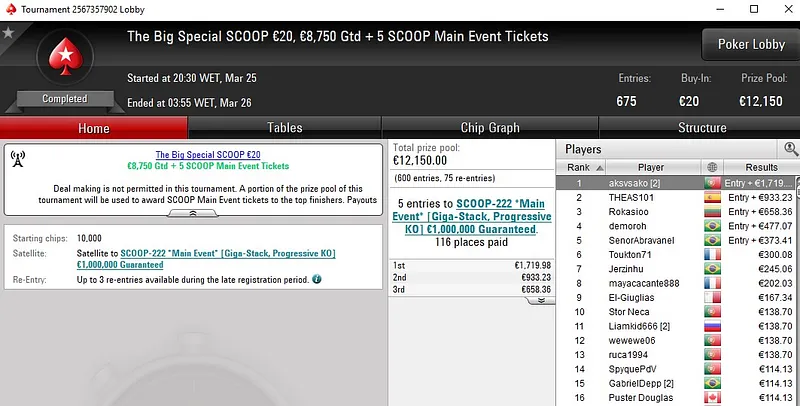Go to the Structure tab
This screenshot has width=800, height=406.
[x=702, y=128]
